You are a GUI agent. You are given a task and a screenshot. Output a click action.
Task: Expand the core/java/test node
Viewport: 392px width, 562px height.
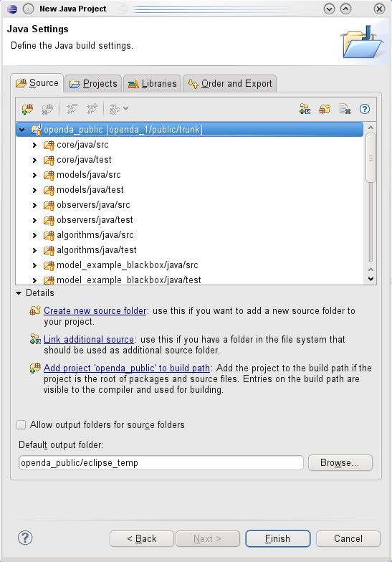click(x=34, y=160)
